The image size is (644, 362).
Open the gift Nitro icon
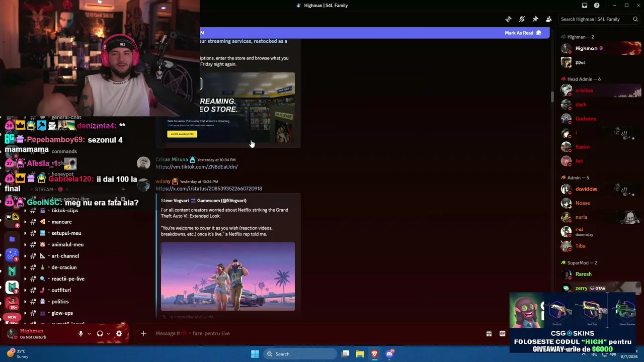(x=489, y=333)
